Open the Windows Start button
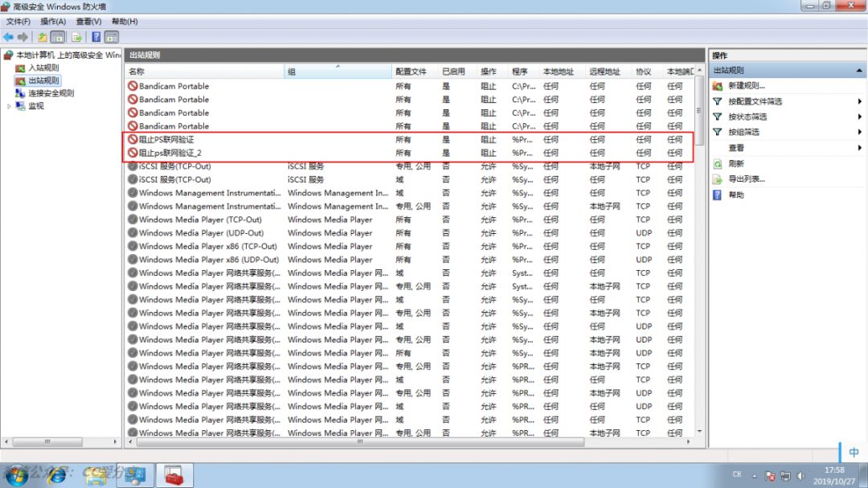 [16, 475]
